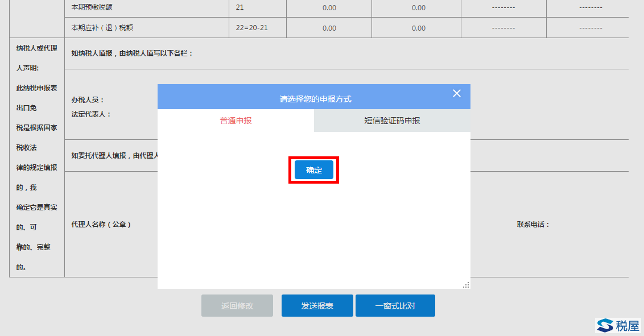This screenshot has width=644, height=336.
Task: Click the greyed-out 返回修改 button
Action: tap(237, 306)
